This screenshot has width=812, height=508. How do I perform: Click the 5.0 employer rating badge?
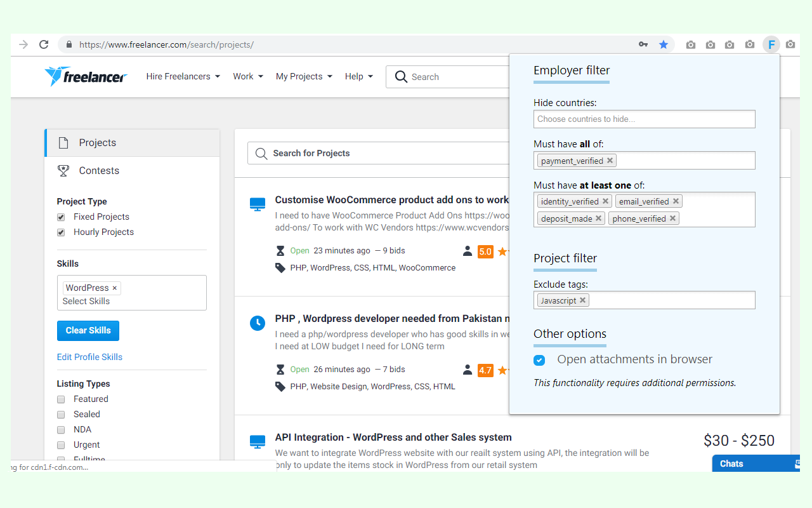click(485, 251)
